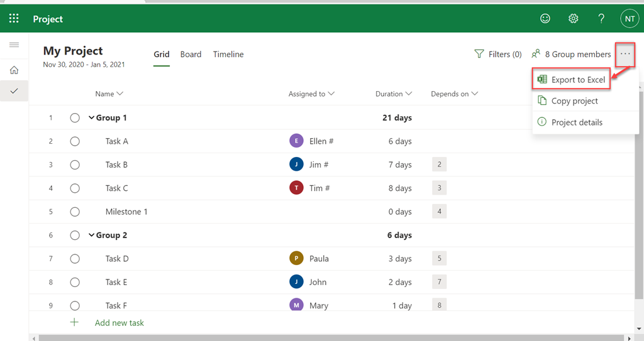Mark Milestone 1 as complete

pos(75,212)
